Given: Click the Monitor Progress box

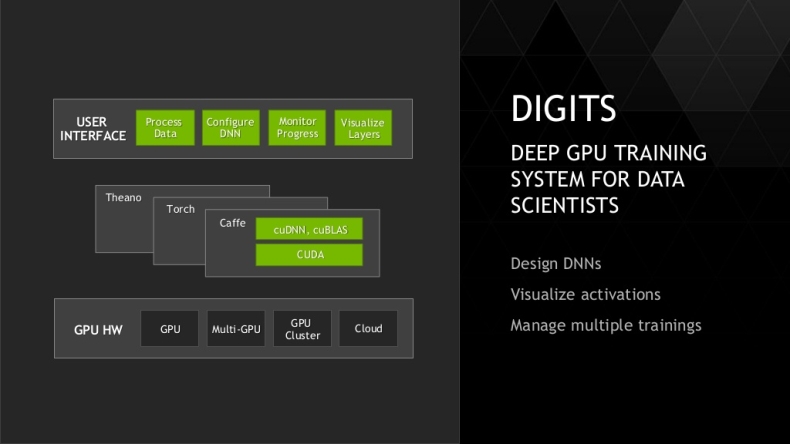Looking at the screenshot, I should click(297, 128).
